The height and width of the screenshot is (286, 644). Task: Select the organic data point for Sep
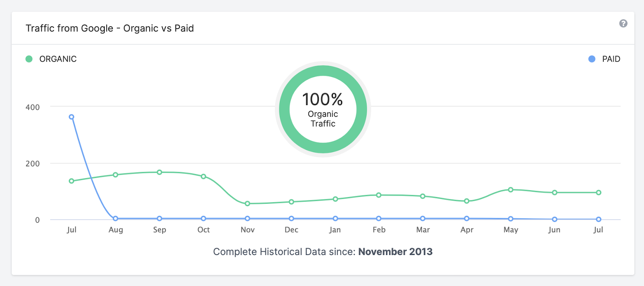point(159,172)
